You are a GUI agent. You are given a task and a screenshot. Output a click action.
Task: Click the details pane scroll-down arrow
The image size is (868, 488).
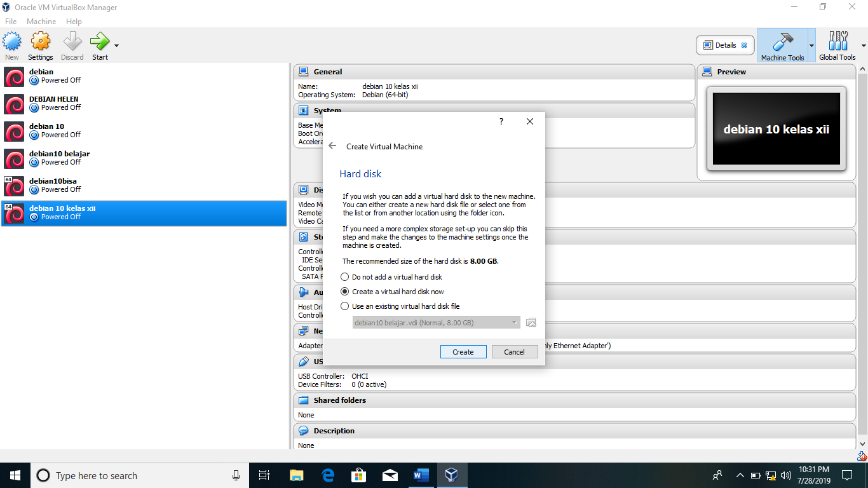click(863, 444)
